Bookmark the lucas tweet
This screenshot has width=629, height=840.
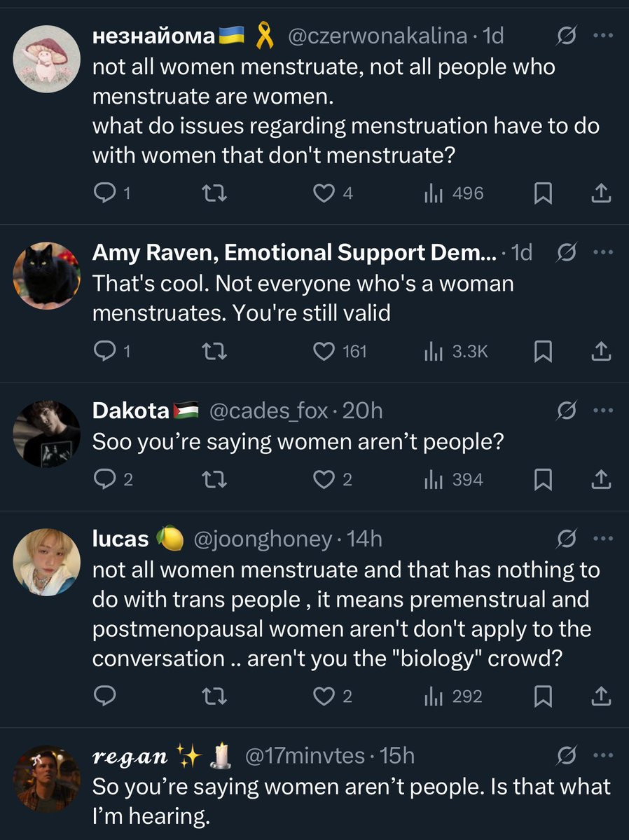click(x=543, y=696)
